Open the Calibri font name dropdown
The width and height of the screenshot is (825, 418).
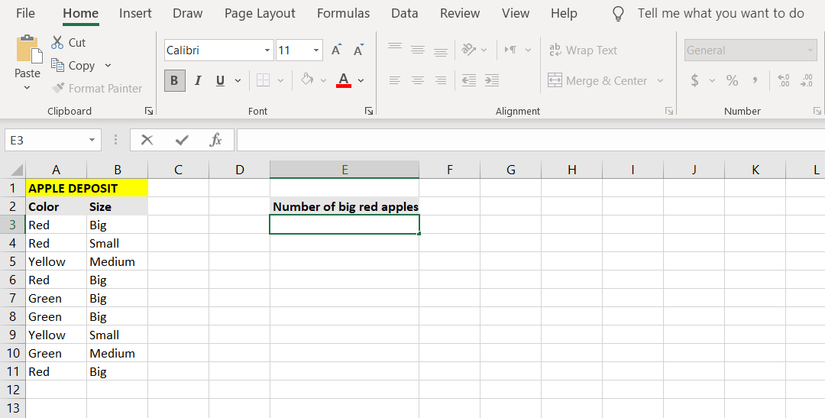[x=267, y=50]
